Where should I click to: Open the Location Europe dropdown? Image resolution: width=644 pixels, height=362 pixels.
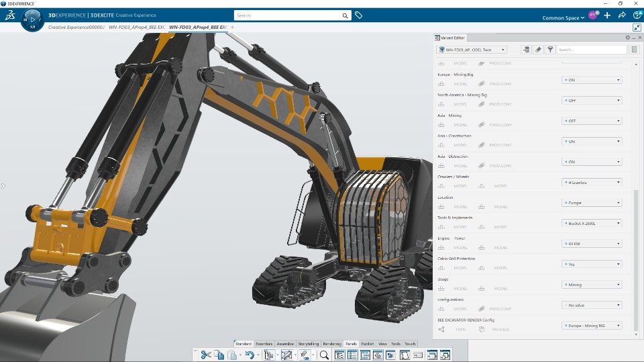(592, 203)
